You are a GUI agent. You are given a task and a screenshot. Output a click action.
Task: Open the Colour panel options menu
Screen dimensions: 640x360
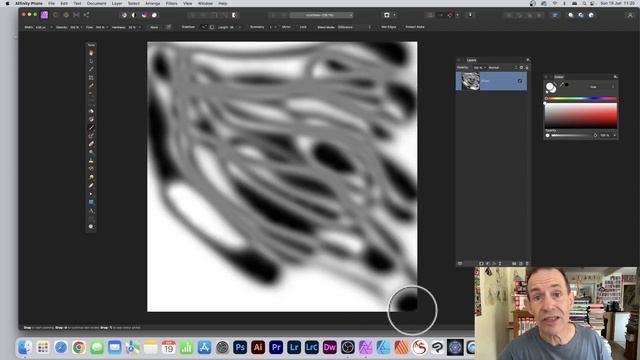[x=615, y=77]
